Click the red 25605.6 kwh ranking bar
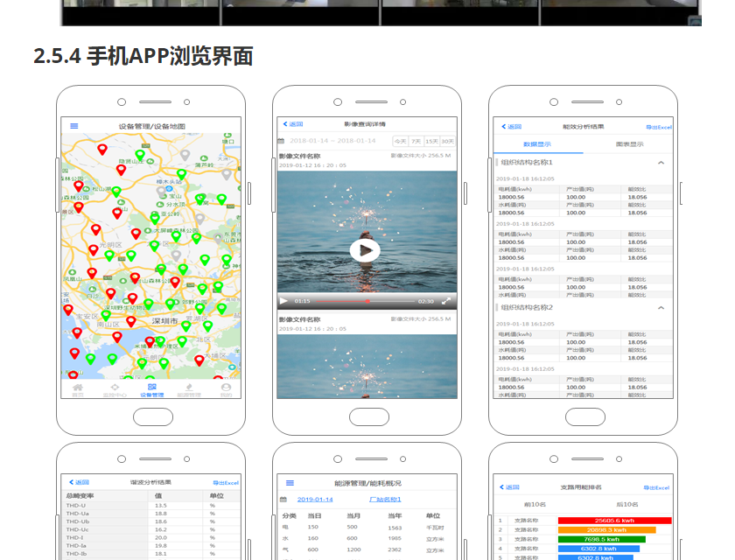 tap(614, 521)
